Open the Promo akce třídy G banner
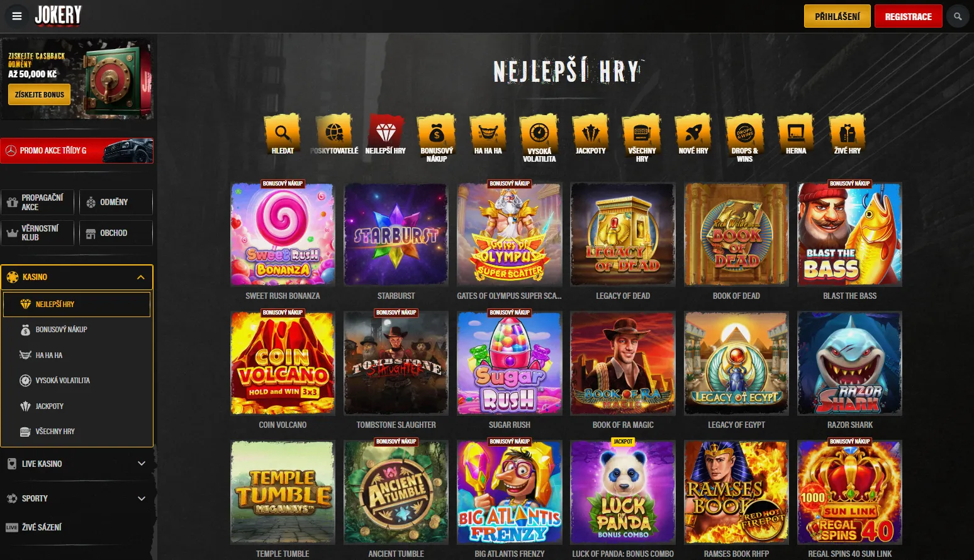The image size is (974, 560). [77, 150]
